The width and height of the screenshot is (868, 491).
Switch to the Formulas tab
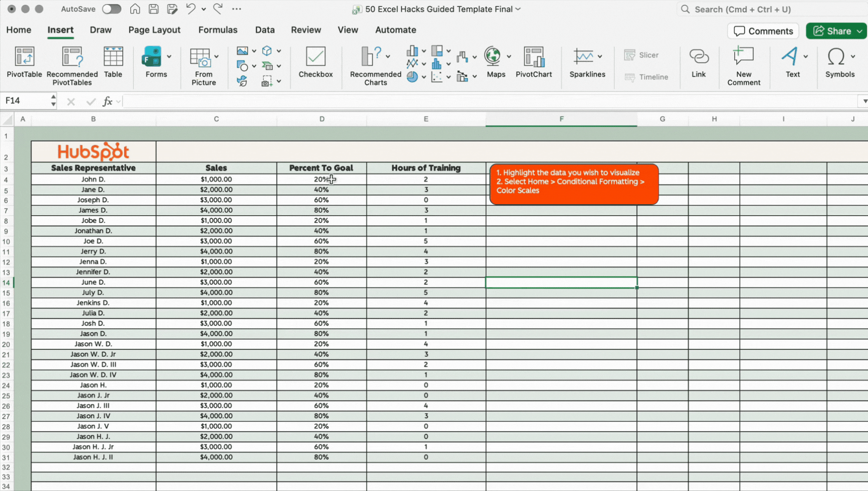pyautogui.click(x=218, y=30)
